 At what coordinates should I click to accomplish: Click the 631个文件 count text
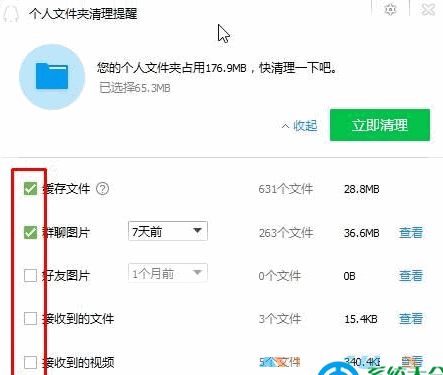[x=286, y=189]
